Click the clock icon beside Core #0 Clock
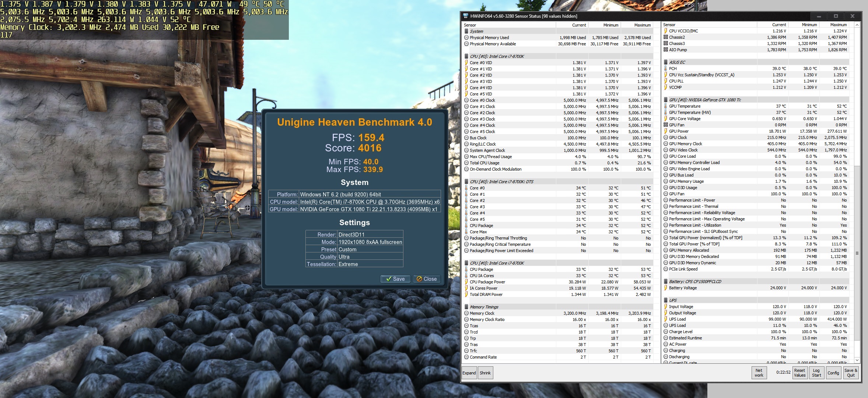The image size is (868, 398). pos(466,100)
